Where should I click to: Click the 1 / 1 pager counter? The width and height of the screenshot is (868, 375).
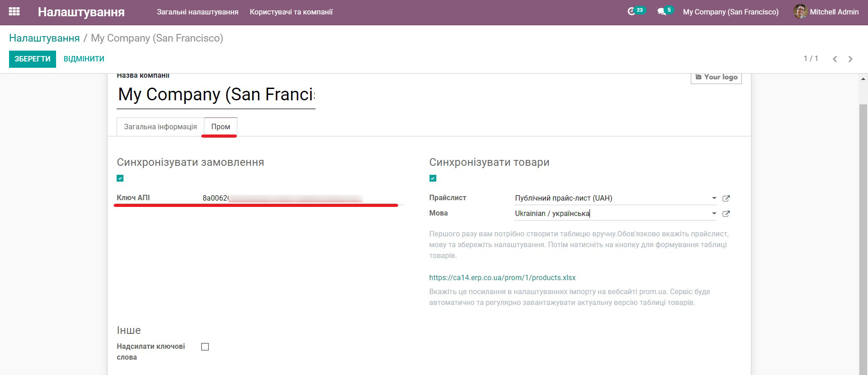(x=811, y=59)
